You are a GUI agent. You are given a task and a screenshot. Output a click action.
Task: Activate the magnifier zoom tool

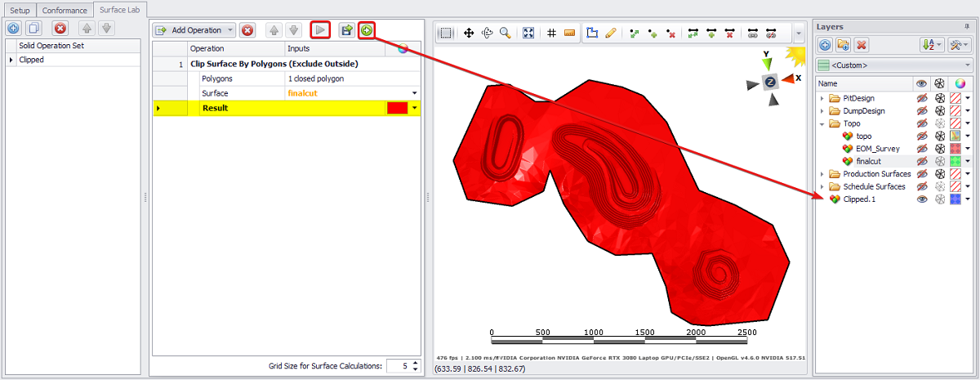coord(506,34)
